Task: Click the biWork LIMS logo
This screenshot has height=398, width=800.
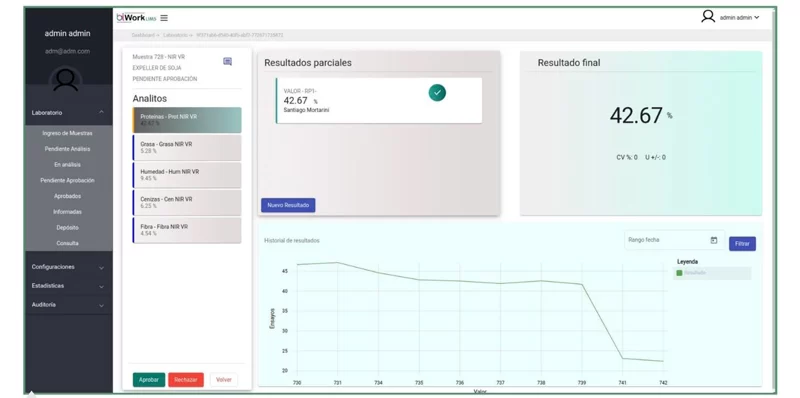Action: 136,17
